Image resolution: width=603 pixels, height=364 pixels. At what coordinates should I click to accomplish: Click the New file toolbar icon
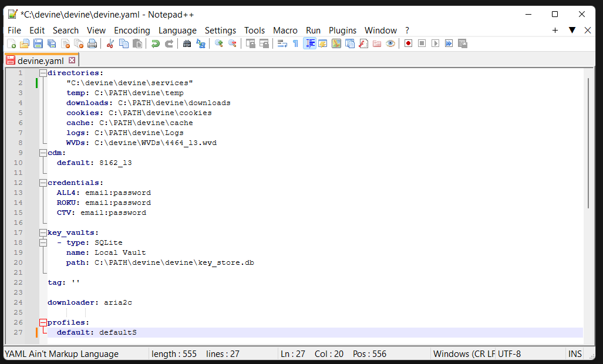(12, 43)
